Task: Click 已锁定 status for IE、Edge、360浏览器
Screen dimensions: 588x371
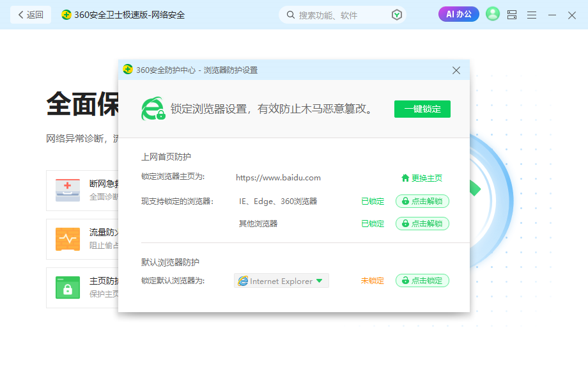Action: (373, 201)
